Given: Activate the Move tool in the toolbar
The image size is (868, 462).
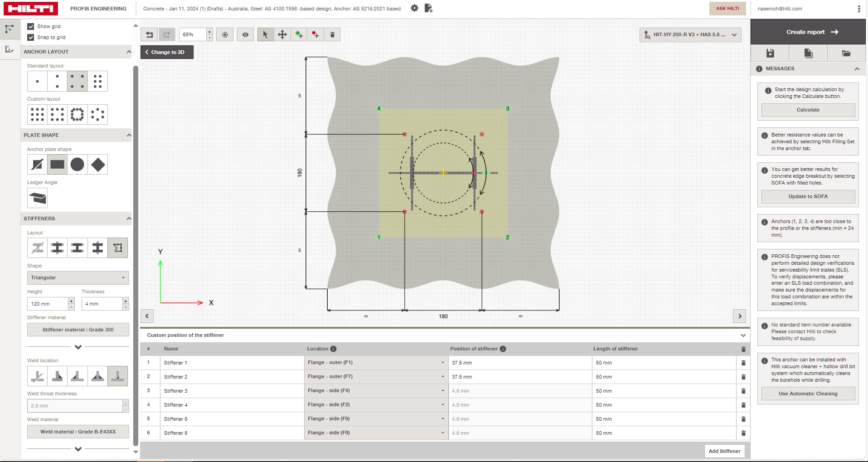Looking at the screenshot, I should [x=282, y=34].
